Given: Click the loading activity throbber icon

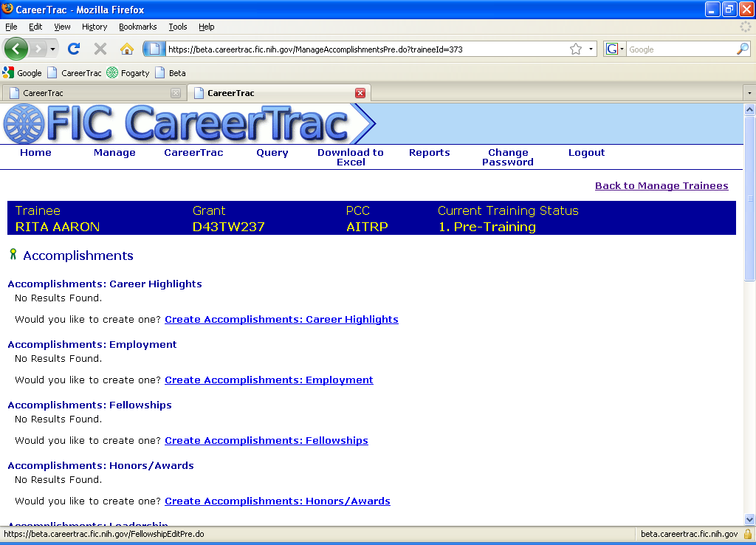Looking at the screenshot, I should click(x=746, y=27).
